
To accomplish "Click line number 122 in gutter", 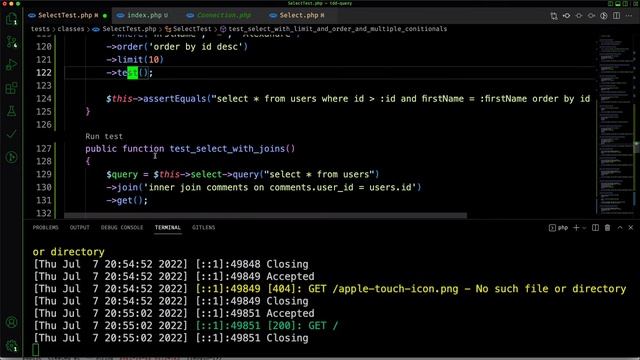I will (x=44, y=73).
